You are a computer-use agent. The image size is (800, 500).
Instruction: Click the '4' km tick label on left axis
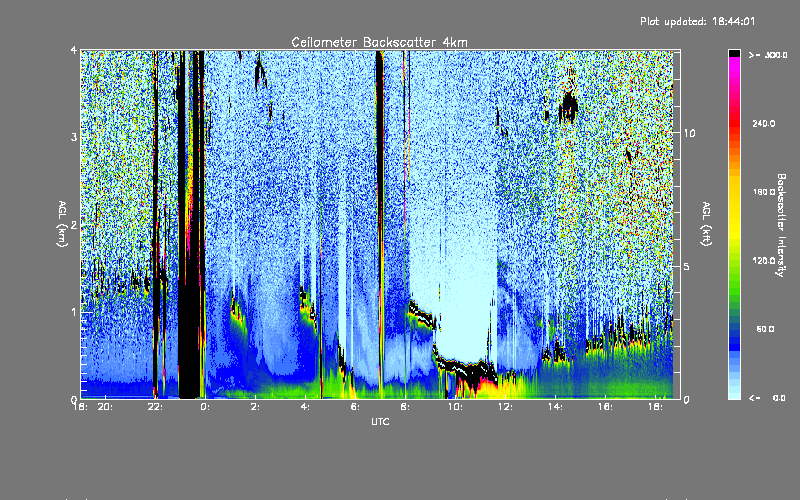coord(74,50)
